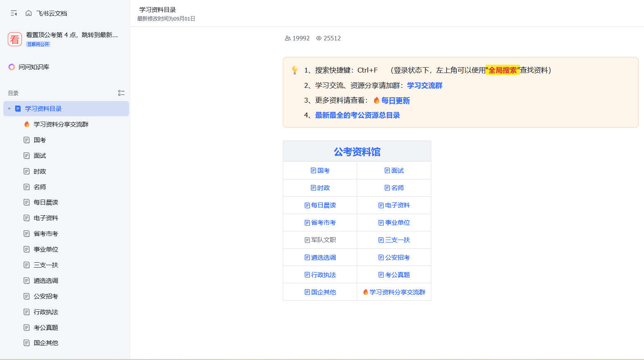Viewport: 644px width, 360px height.
Task: Open the 飞书云文档 home icon
Action: click(28, 13)
